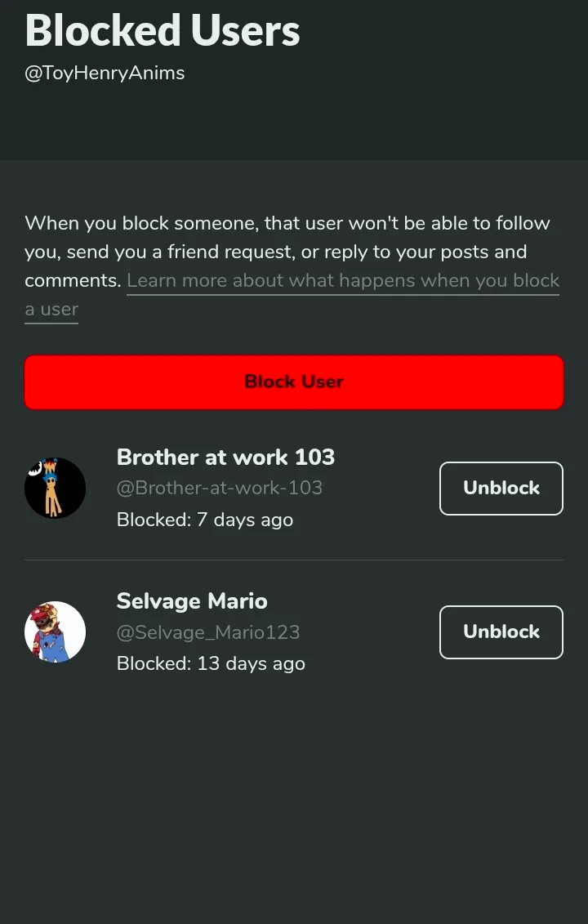Click the empty area below Selvage Mario
This screenshot has height=924, width=588.
[x=294, y=784]
